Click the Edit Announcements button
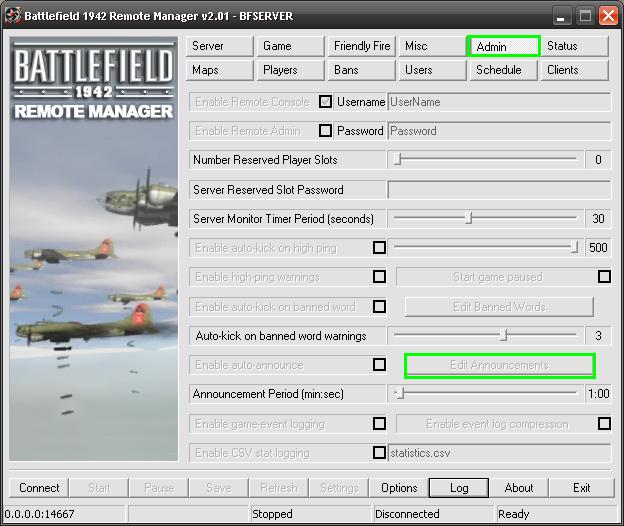Screen dimensions: 624x526 click(x=499, y=365)
